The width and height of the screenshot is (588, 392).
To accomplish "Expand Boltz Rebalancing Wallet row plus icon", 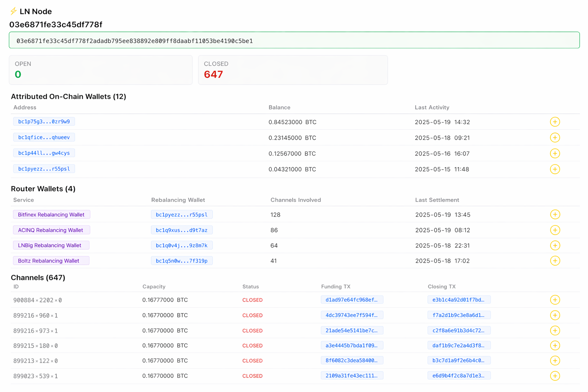I will (555, 261).
